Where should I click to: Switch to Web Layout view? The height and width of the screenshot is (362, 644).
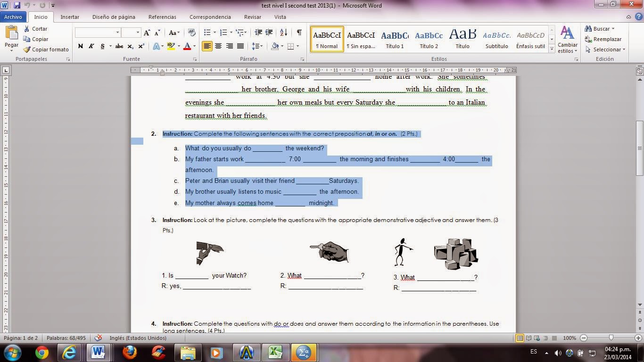537,338
